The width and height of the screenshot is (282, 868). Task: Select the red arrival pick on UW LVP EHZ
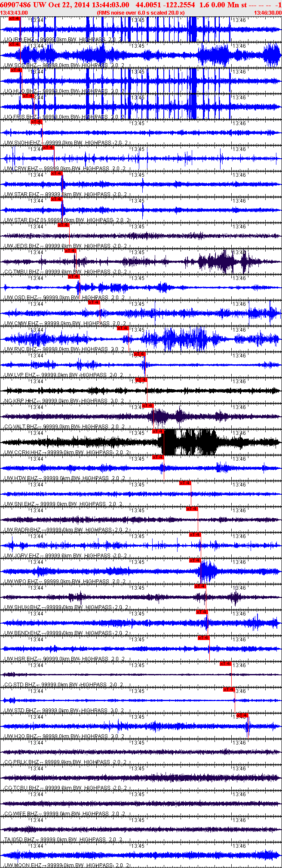coord(139,354)
